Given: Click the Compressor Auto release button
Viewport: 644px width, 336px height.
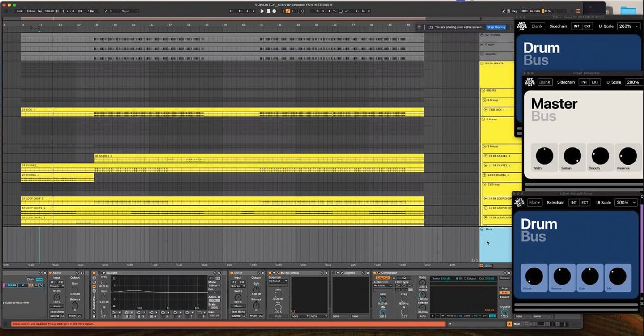Looking at the screenshot, I should click(423, 316).
